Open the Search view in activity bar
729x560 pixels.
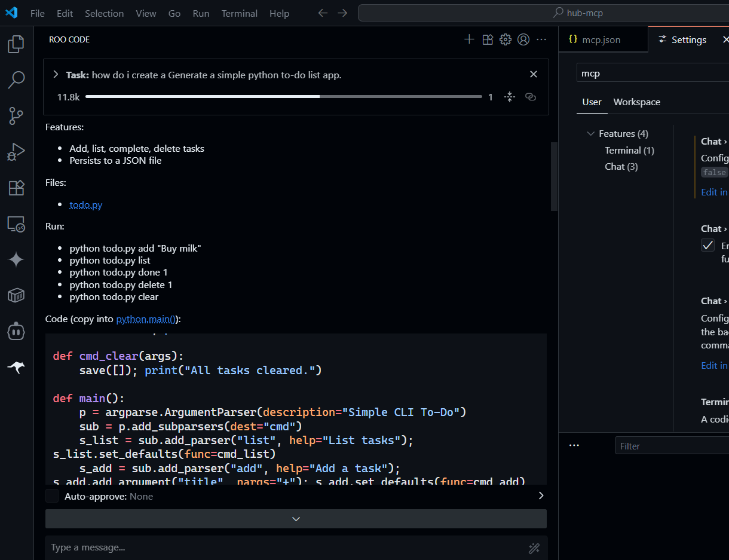[x=16, y=79]
